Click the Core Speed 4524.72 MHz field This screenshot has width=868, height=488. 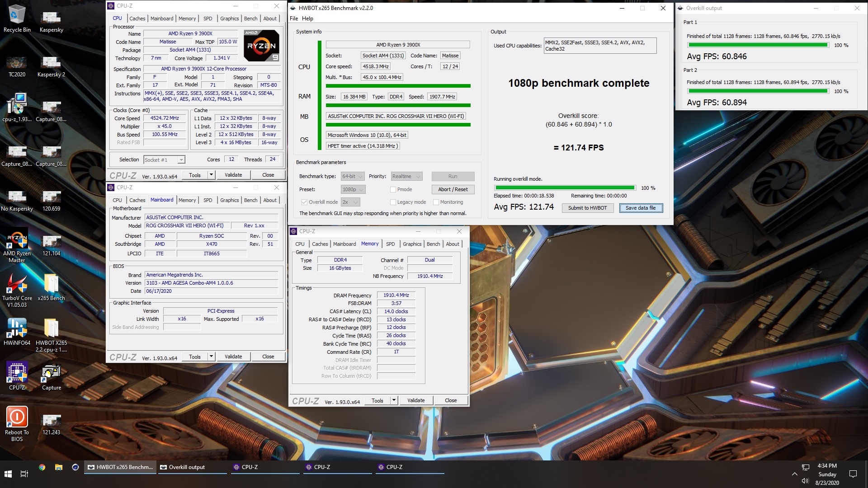(x=165, y=118)
